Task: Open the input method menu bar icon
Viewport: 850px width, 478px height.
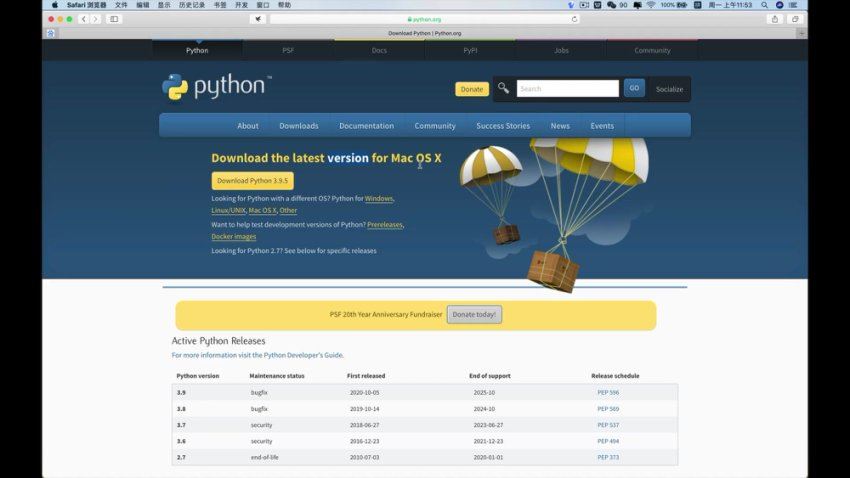Action: click(698, 5)
